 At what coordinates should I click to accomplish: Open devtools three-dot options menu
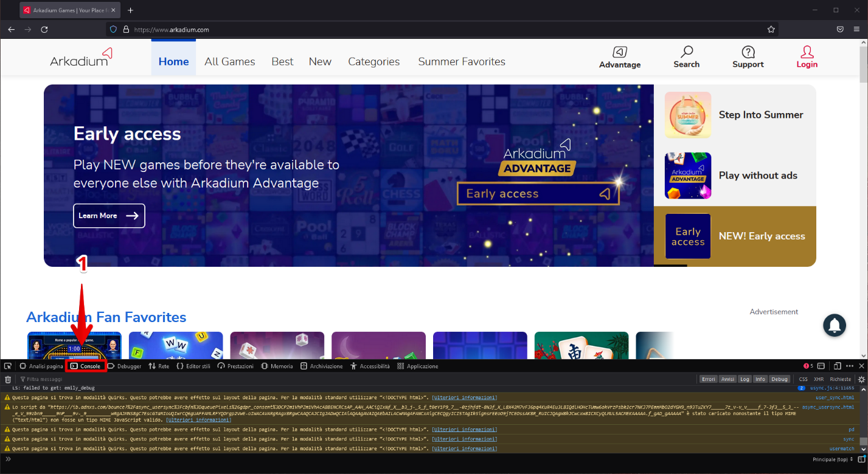(x=849, y=366)
